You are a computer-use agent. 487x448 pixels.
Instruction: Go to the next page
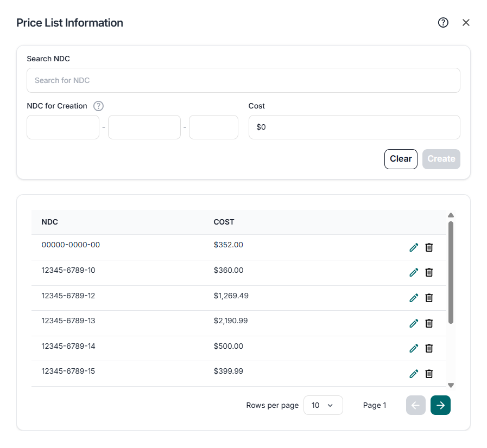440,405
